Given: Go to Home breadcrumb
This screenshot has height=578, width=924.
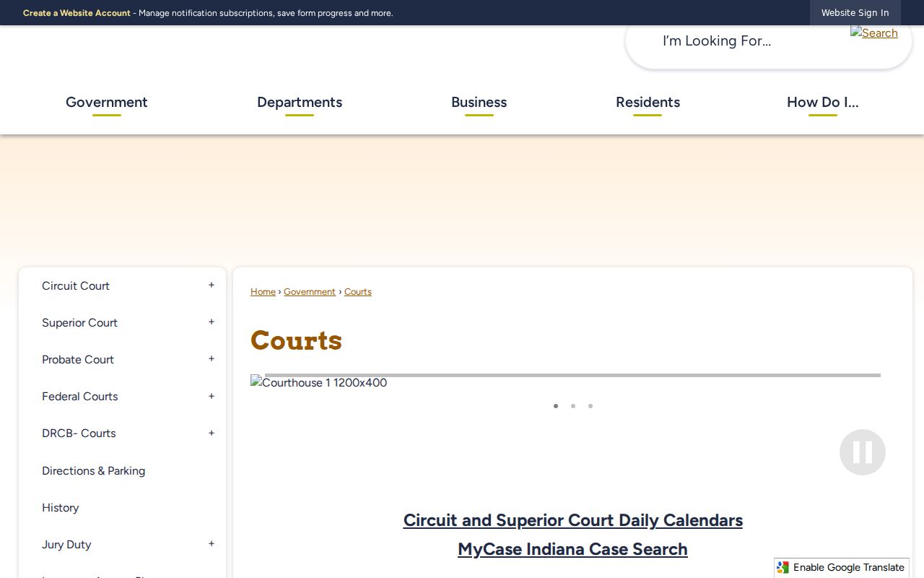Looking at the screenshot, I should click(263, 292).
